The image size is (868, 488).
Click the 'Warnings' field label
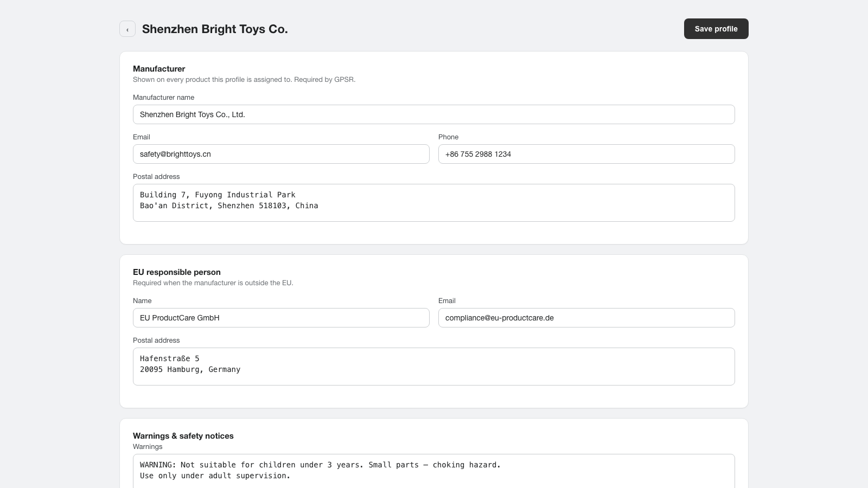click(148, 447)
